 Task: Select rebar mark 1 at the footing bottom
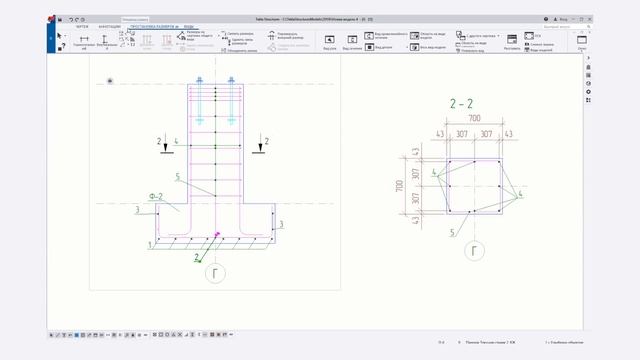150,245
